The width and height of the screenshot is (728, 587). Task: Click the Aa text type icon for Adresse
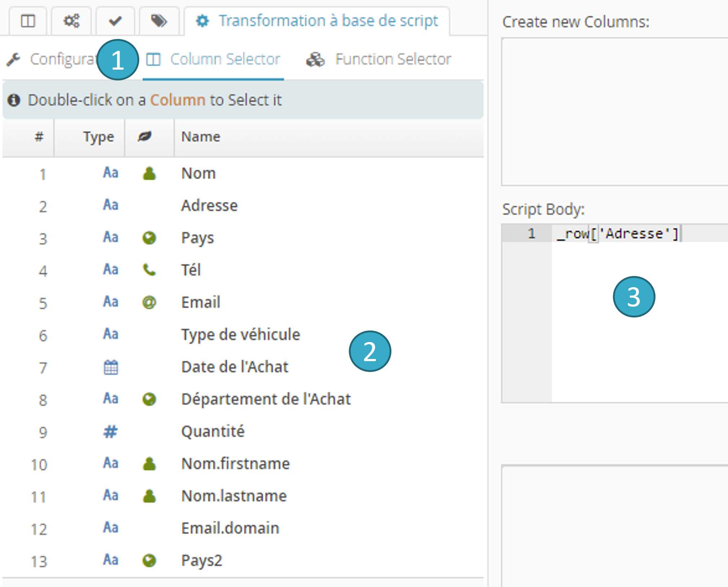111,205
